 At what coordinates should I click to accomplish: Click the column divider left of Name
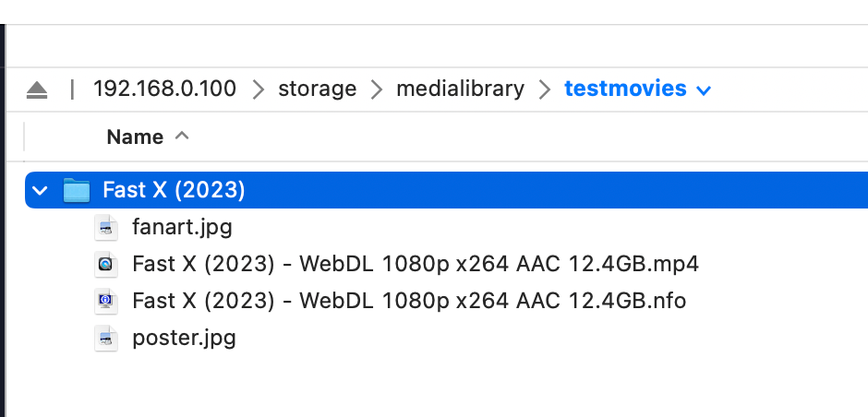pos(24,137)
